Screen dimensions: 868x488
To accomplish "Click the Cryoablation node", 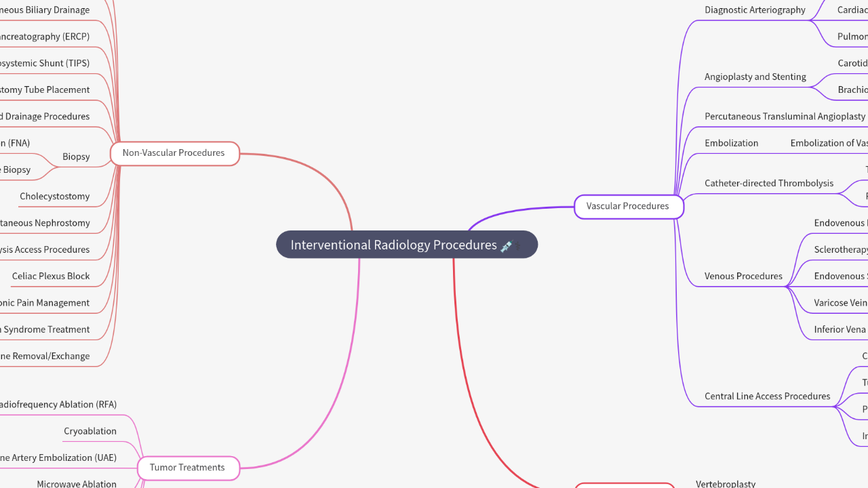I will (x=90, y=431).
